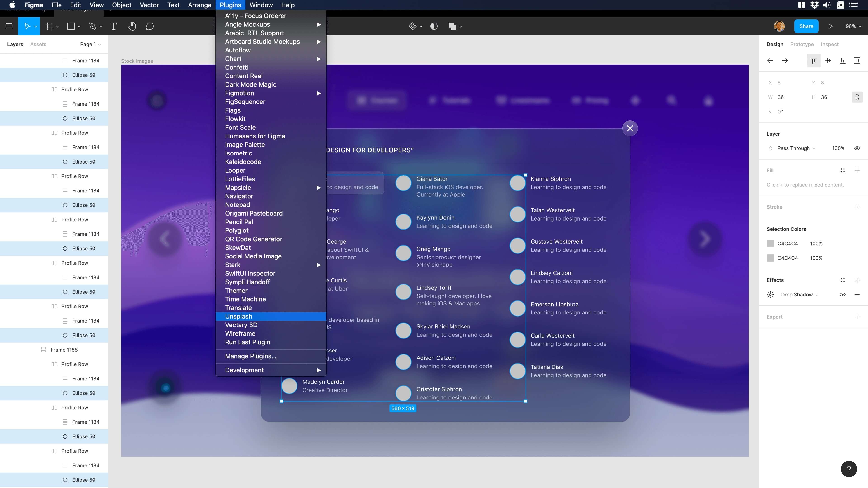868x488 pixels.
Task: Open the Figma hamburger main menu
Action: click(x=9, y=26)
